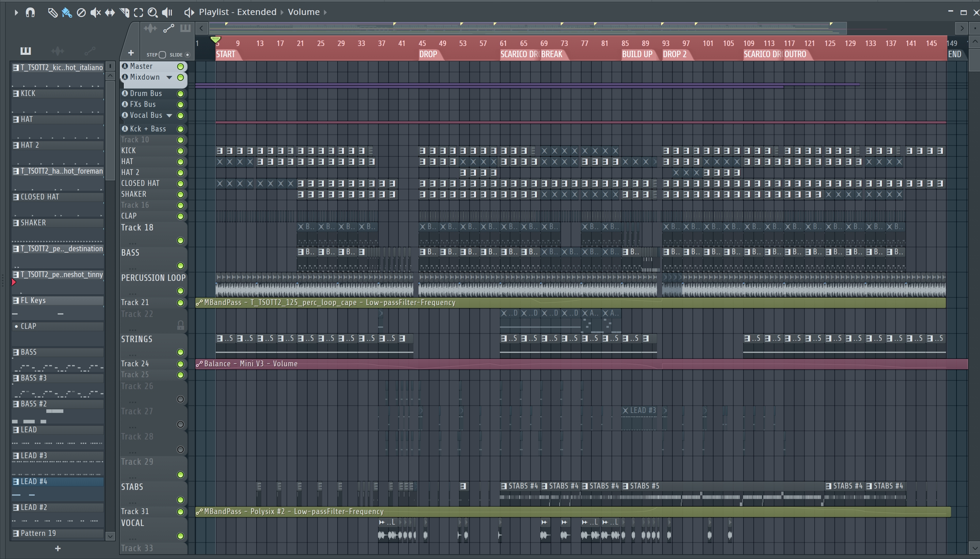Show audio clips in the picker panel
The width and height of the screenshot is (980, 559).
pyautogui.click(x=58, y=51)
